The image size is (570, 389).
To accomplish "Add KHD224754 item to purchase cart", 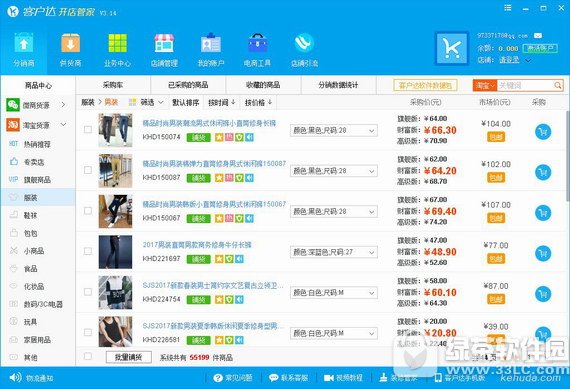I will (543, 294).
